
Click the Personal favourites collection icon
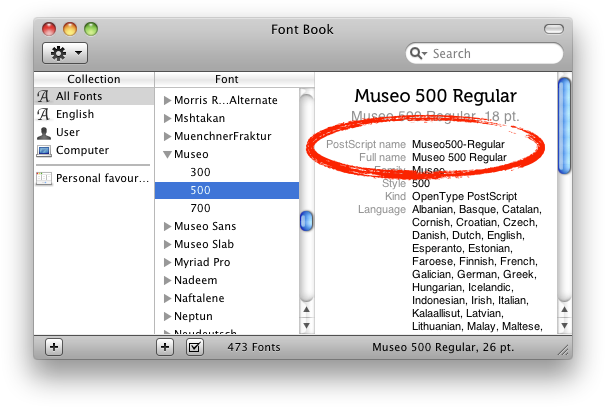44,178
